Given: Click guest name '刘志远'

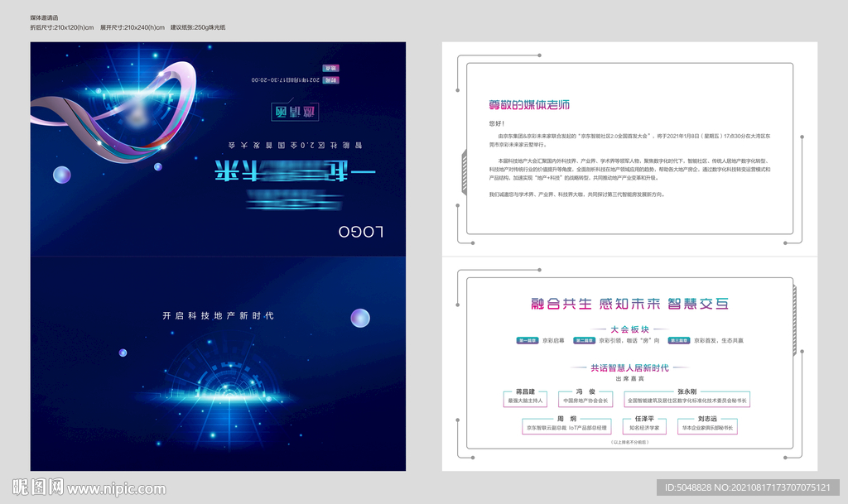Looking at the screenshot, I should (x=707, y=419).
